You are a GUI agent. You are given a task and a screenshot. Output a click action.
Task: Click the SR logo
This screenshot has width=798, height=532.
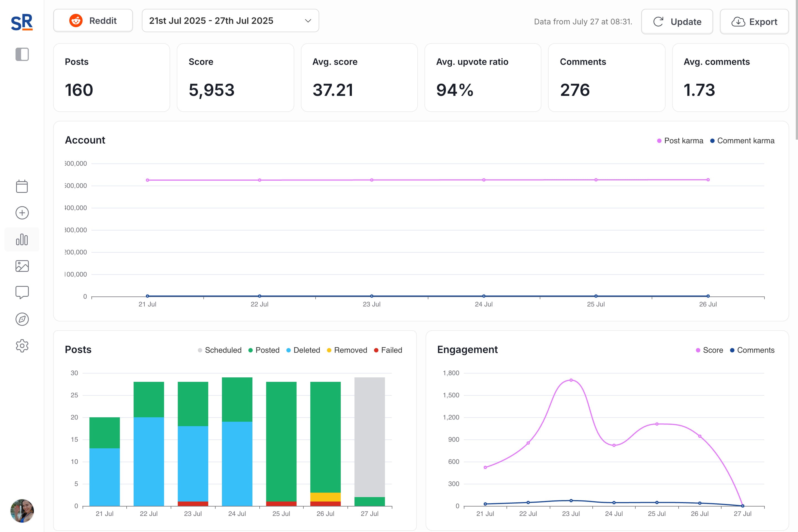tap(22, 22)
